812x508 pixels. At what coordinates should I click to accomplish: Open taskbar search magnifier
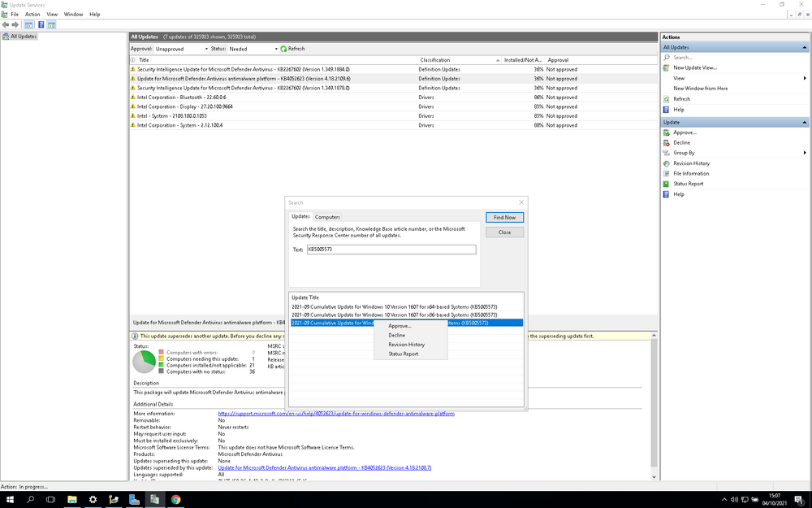pos(30,500)
